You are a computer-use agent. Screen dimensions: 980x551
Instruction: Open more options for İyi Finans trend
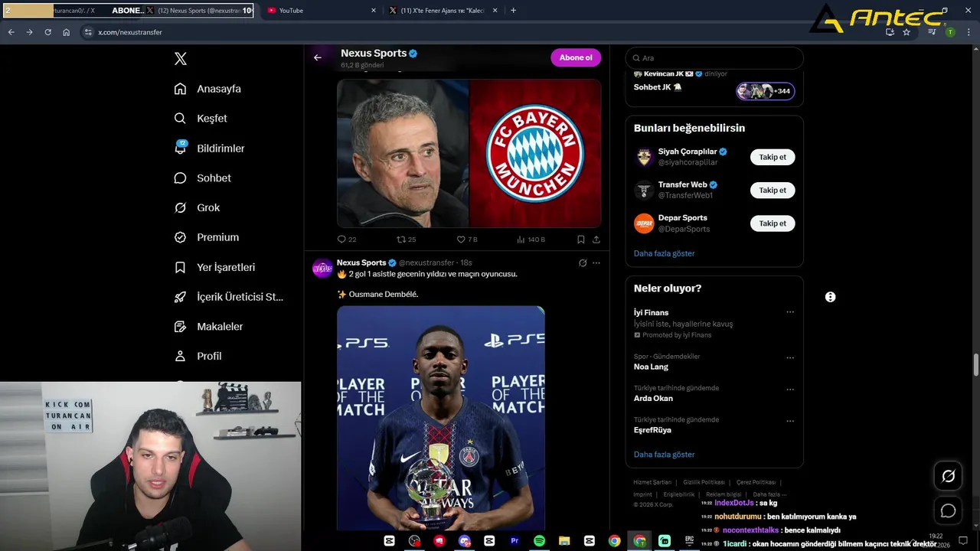(x=790, y=312)
